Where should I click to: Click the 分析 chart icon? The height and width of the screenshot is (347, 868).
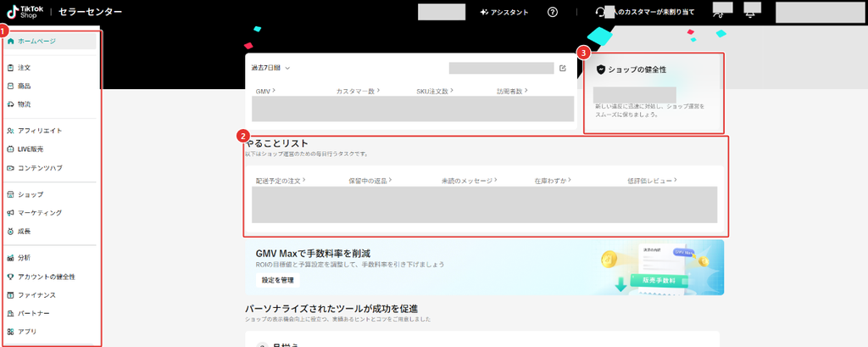click(10, 258)
